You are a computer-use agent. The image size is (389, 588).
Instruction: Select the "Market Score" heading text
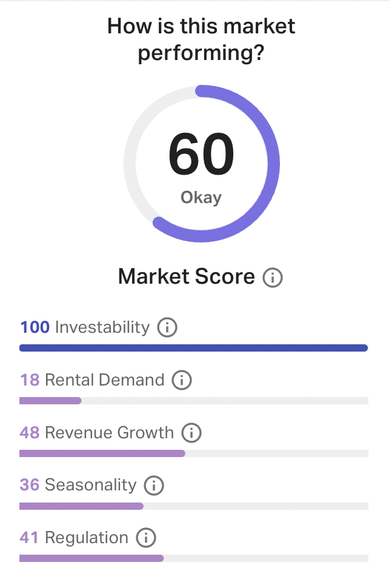point(187,276)
